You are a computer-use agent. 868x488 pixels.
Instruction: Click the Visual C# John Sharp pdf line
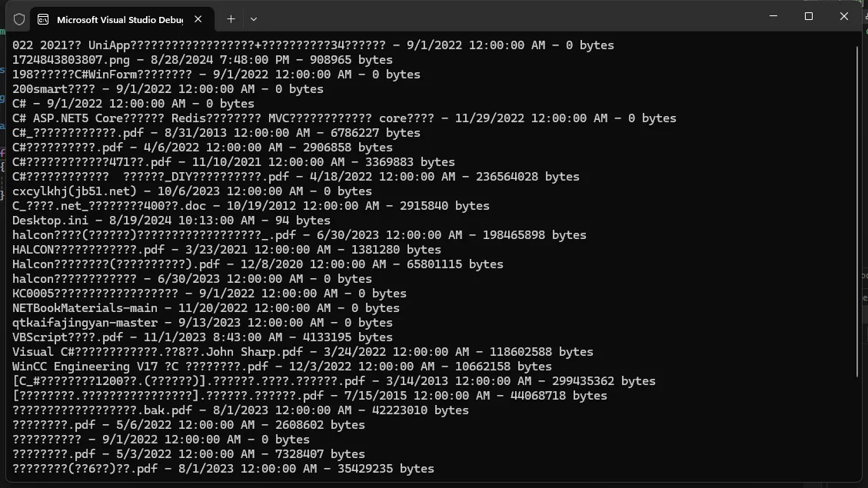[x=302, y=352]
